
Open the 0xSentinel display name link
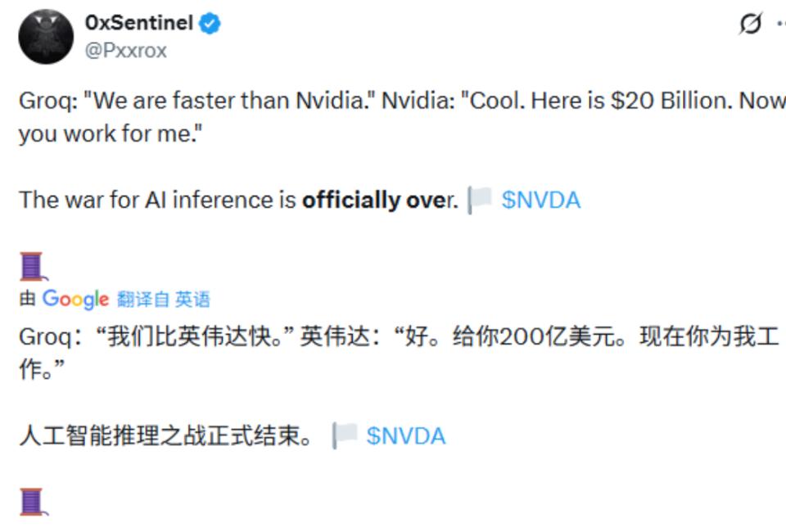click(138, 24)
